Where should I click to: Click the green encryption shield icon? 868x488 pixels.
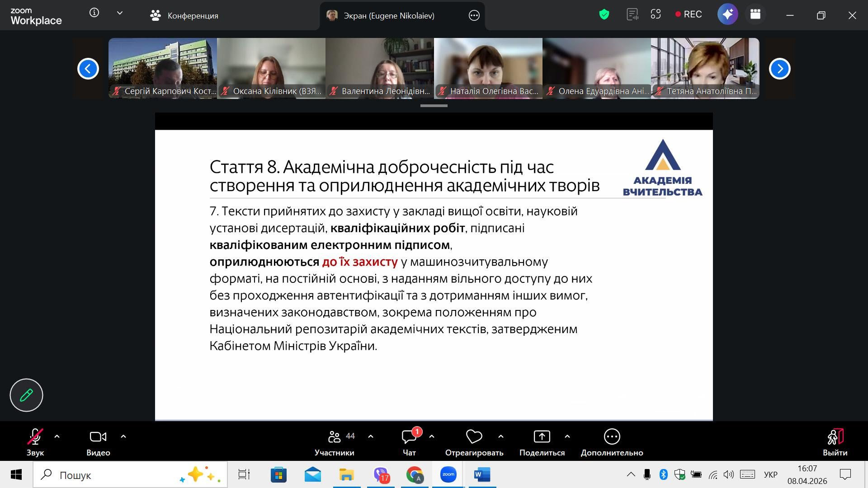click(x=604, y=14)
